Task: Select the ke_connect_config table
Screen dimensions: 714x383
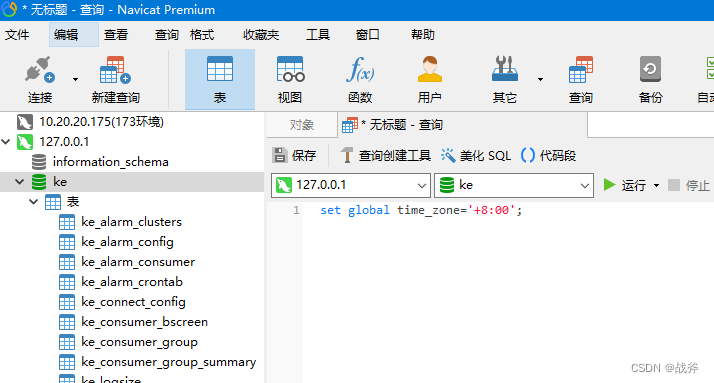Action: click(x=133, y=302)
